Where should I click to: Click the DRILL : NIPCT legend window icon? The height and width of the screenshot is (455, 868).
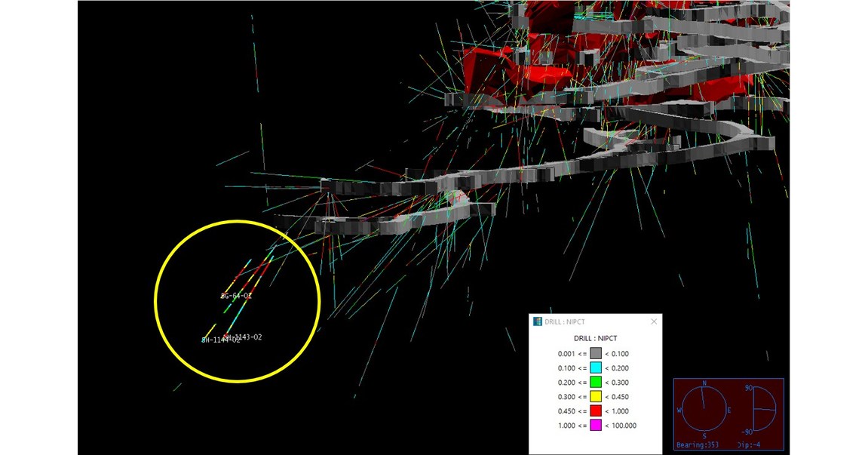coord(538,321)
